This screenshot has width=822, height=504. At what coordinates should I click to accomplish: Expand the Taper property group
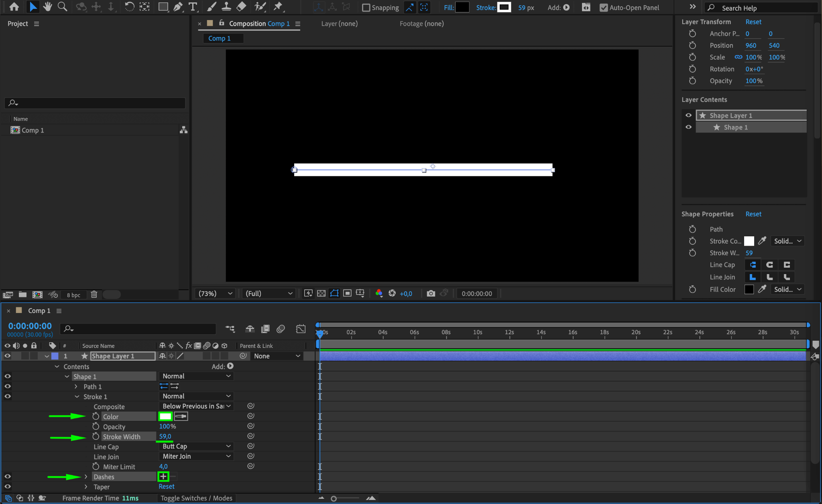pos(86,487)
